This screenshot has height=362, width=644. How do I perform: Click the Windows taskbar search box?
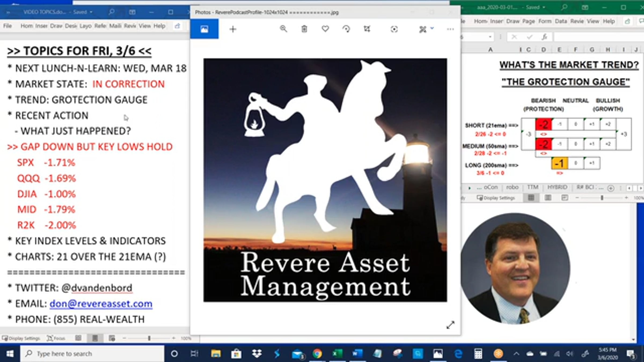(91, 354)
